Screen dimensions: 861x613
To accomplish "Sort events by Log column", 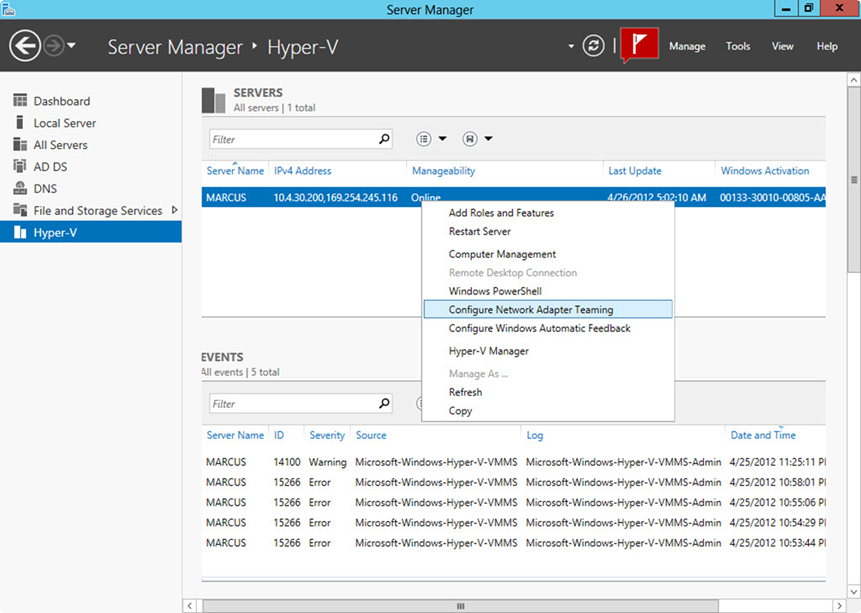I will click(534, 435).
